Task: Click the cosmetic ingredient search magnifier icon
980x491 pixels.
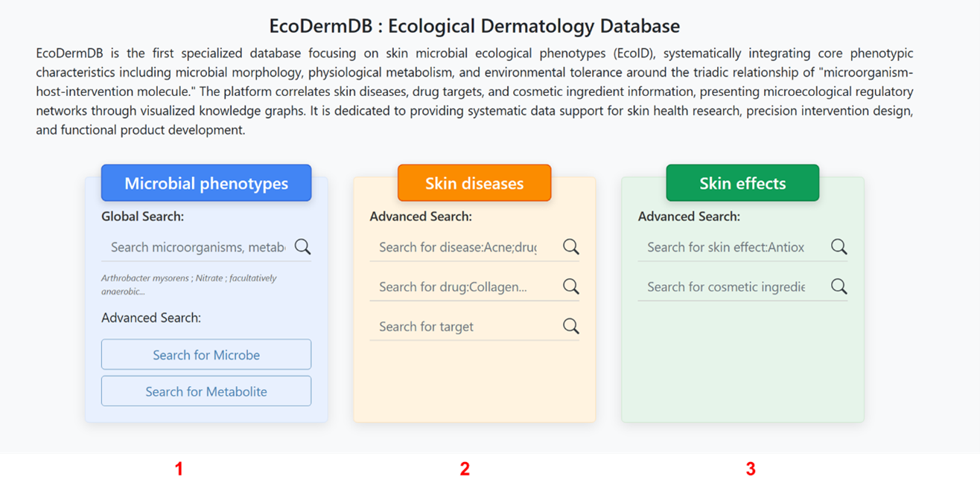Action: (839, 286)
